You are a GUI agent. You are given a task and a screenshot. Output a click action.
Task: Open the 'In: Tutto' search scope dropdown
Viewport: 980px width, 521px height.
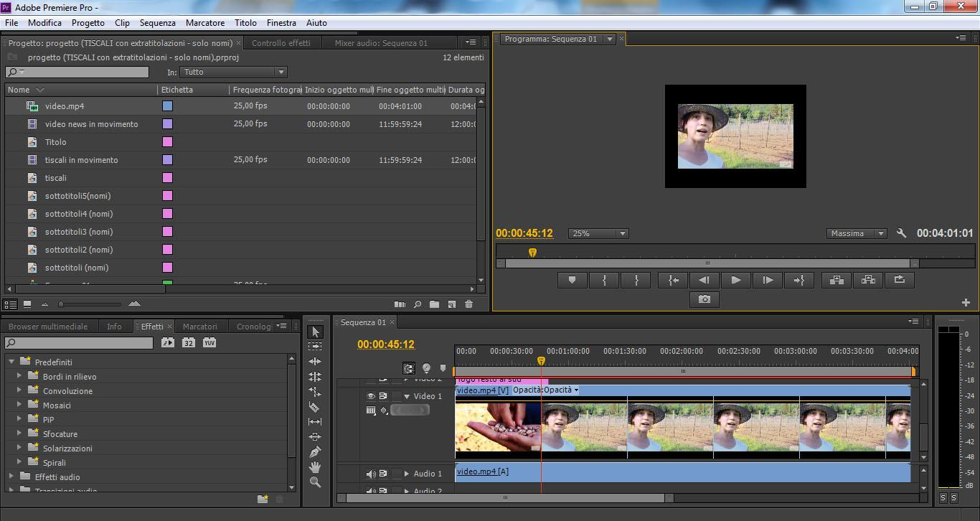233,72
